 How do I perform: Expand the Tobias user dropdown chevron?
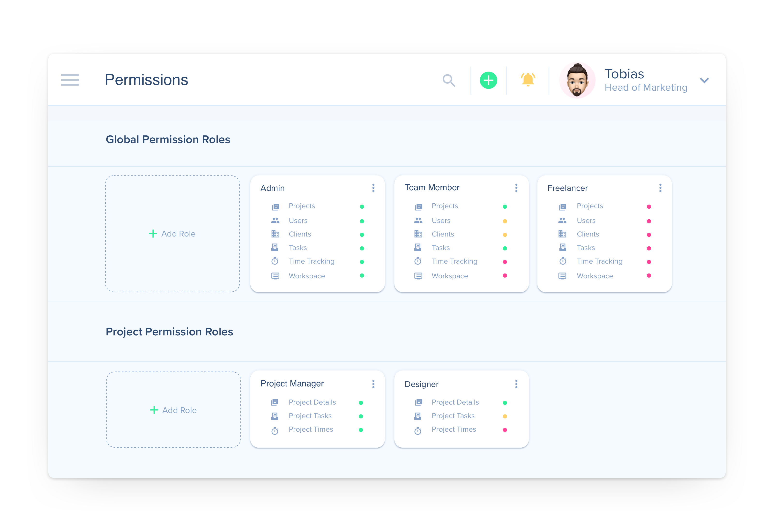(704, 80)
